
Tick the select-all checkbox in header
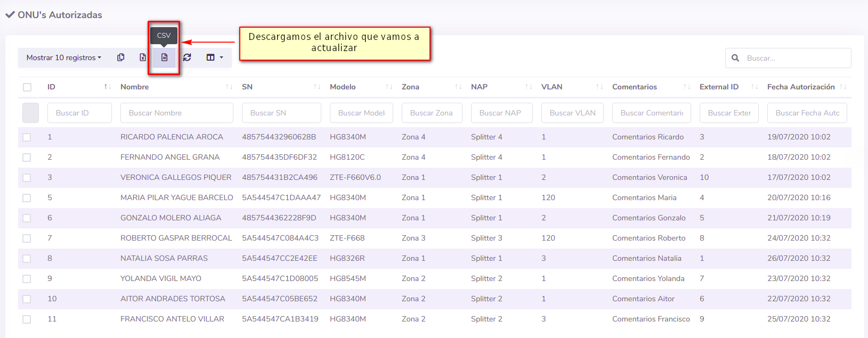point(27,87)
